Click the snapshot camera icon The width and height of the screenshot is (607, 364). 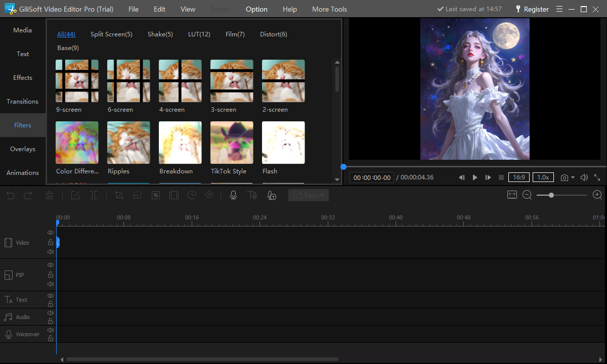[564, 177]
